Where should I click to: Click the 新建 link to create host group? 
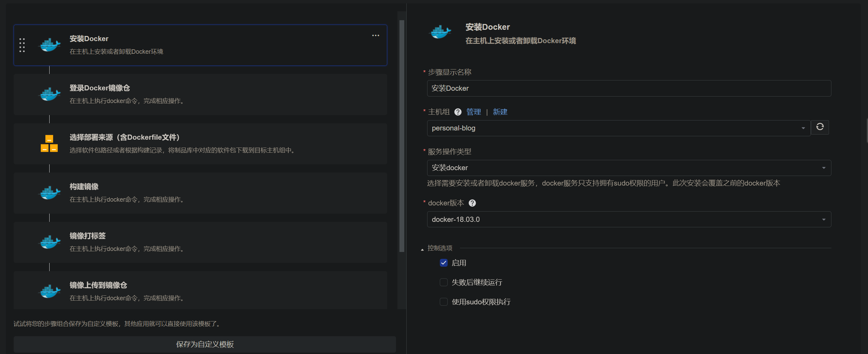point(500,112)
